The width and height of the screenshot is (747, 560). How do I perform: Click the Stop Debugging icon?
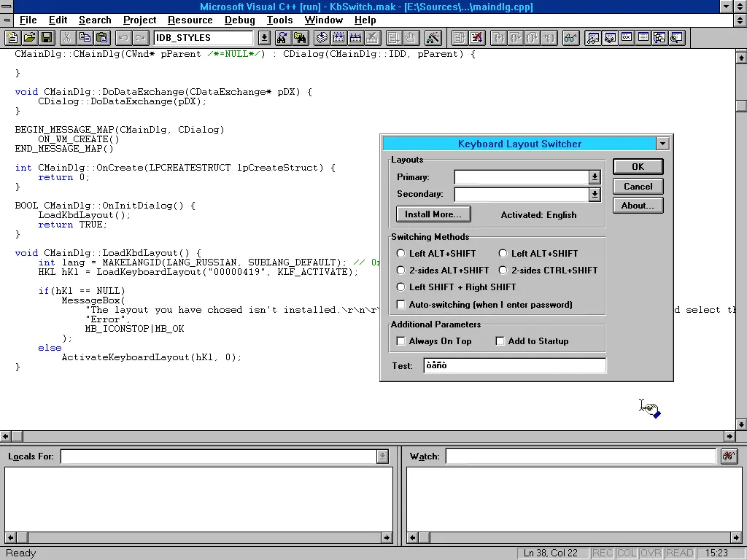(x=476, y=38)
